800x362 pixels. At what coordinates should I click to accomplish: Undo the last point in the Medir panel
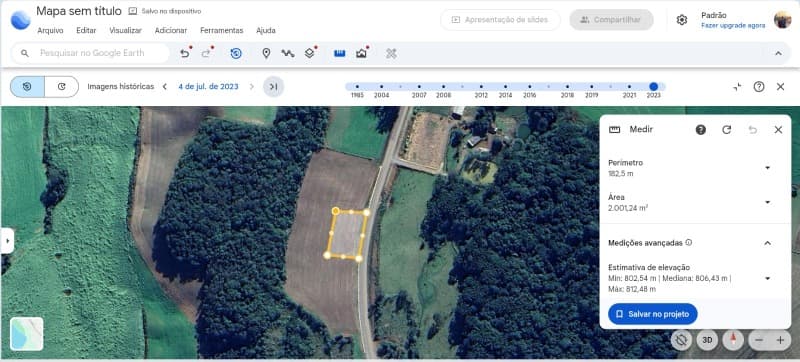[753, 130]
